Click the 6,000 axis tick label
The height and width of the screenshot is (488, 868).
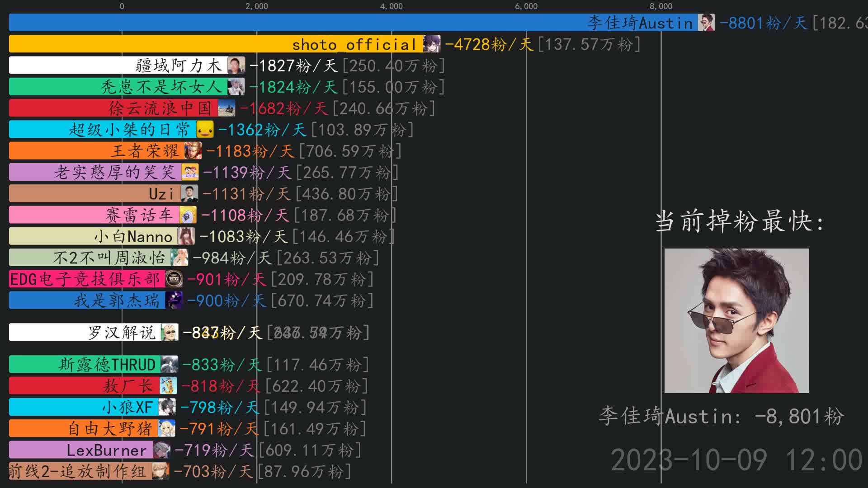(x=526, y=6)
